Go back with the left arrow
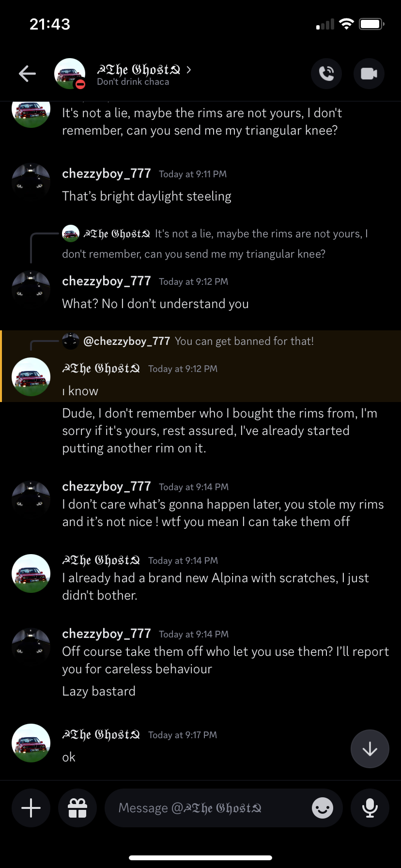This screenshot has height=868, width=401. [28, 74]
